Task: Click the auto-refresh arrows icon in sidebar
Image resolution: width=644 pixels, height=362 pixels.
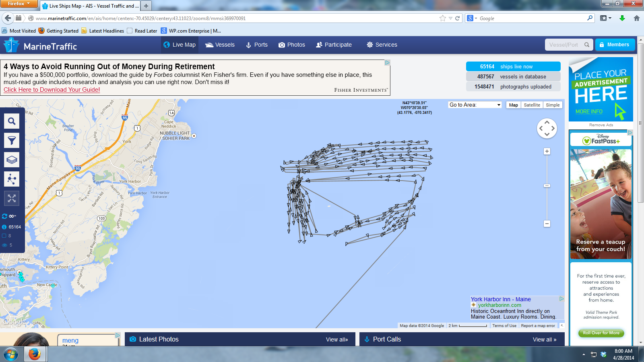Action: coord(5,216)
